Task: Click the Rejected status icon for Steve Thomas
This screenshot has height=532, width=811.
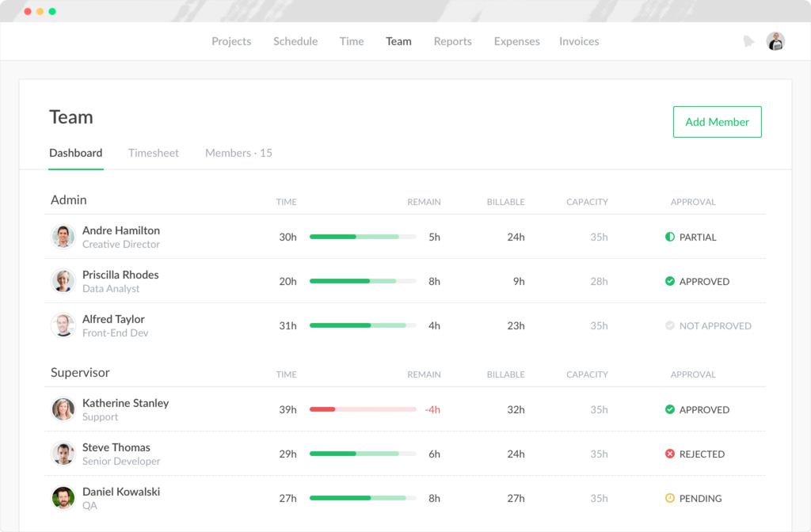Action: [x=669, y=454]
